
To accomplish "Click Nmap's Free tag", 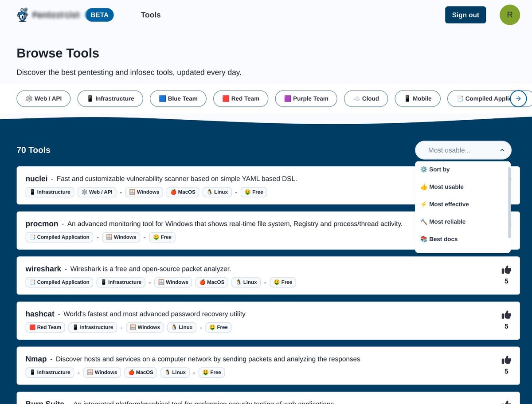I will (212, 373).
